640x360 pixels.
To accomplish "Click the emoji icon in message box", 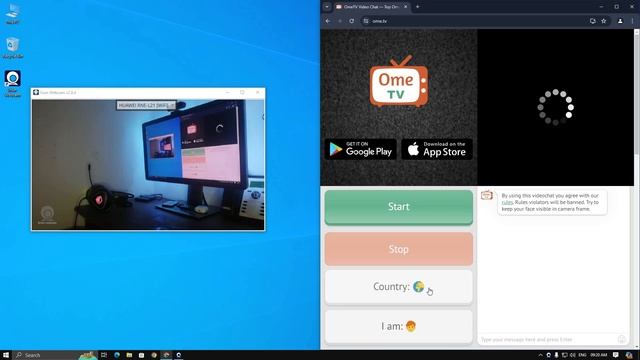I will pyautogui.click(x=621, y=339).
